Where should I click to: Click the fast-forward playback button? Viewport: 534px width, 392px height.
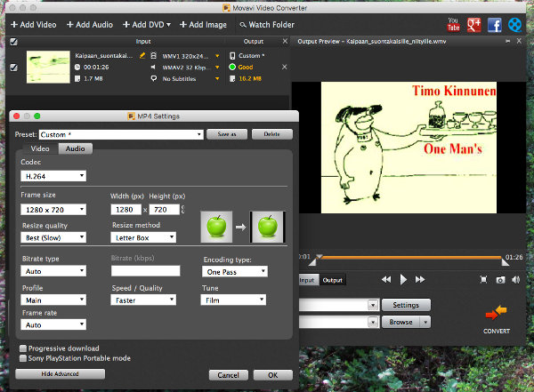[420, 280]
